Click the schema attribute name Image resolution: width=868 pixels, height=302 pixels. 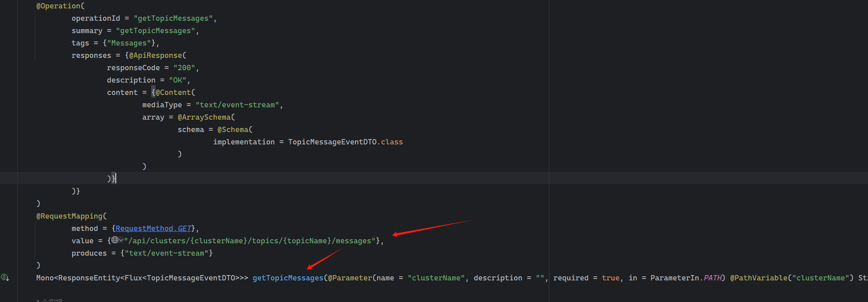[191, 129]
